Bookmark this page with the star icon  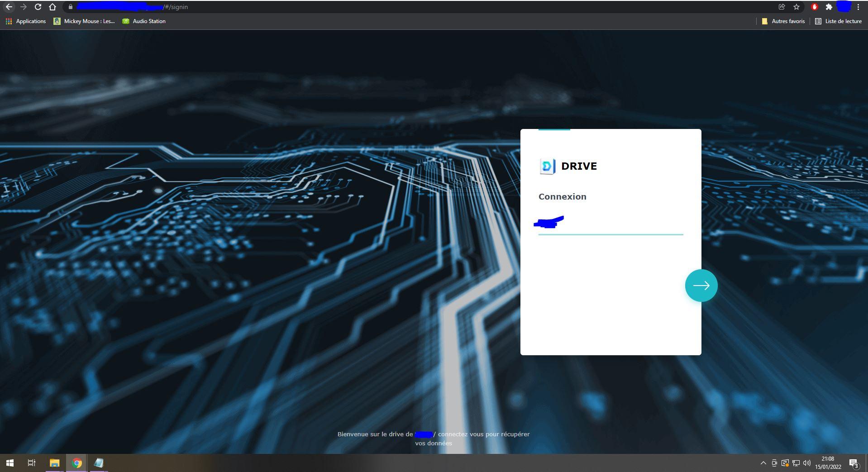pyautogui.click(x=796, y=7)
